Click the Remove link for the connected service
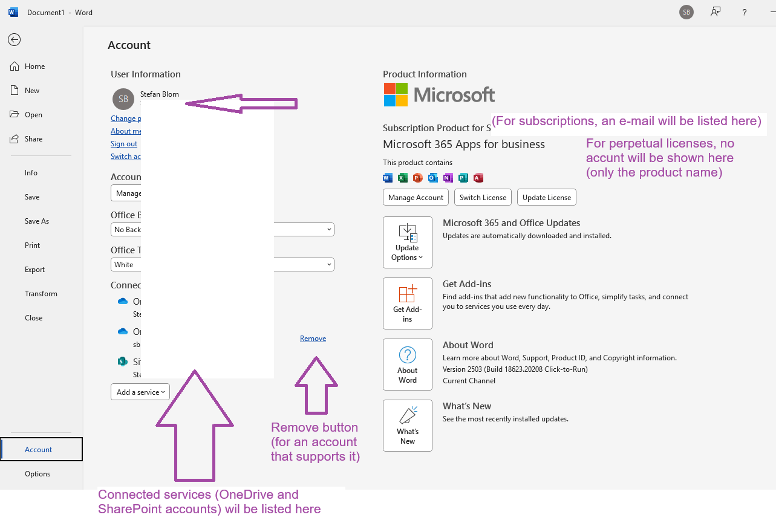This screenshot has height=532, width=776. pyautogui.click(x=313, y=339)
